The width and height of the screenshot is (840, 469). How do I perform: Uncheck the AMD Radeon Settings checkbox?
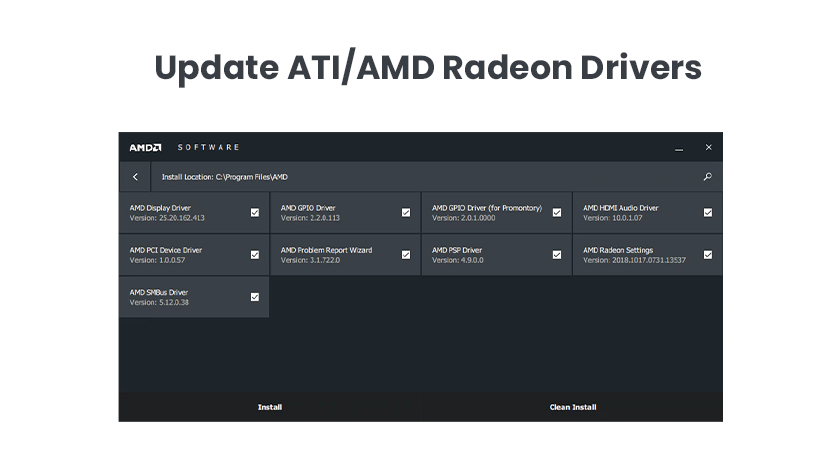708,255
